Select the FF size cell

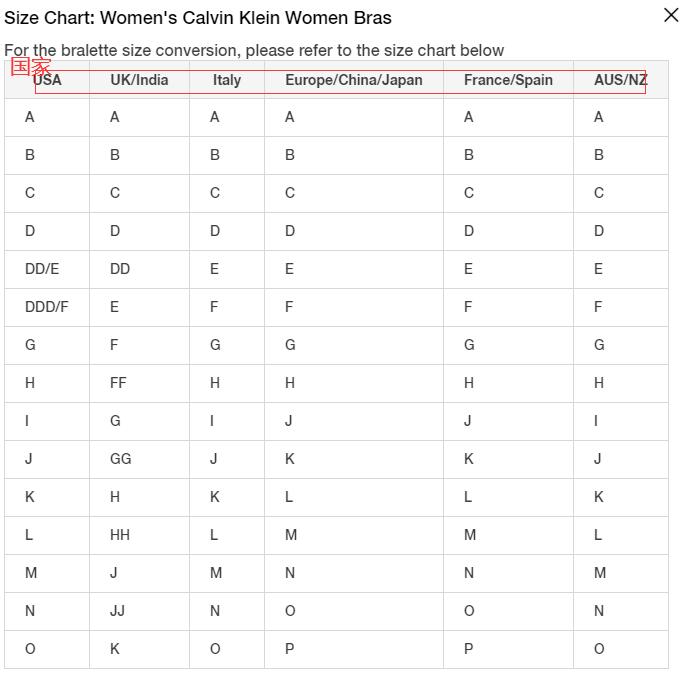pyautogui.click(x=118, y=383)
